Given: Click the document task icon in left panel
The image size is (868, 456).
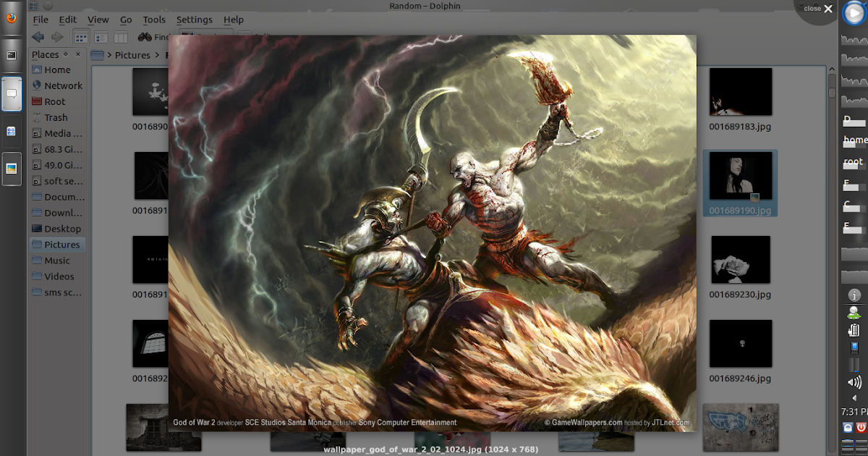Looking at the screenshot, I should tap(12, 131).
